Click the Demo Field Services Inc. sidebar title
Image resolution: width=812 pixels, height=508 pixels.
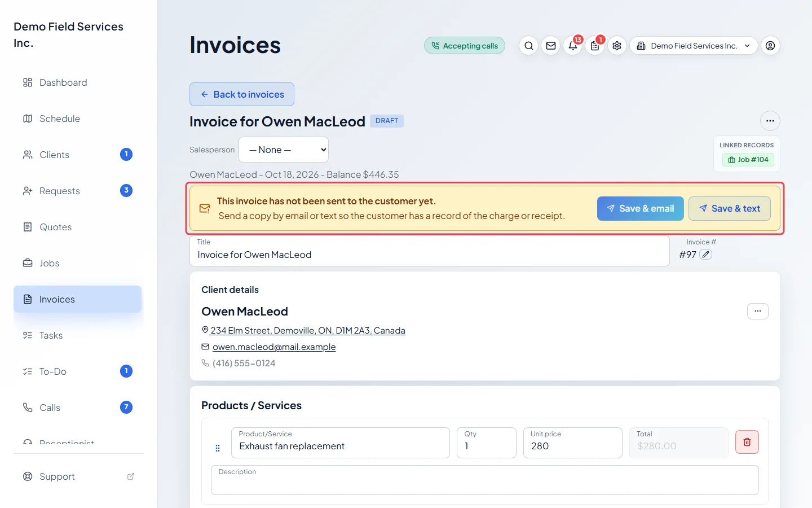(68, 34)
